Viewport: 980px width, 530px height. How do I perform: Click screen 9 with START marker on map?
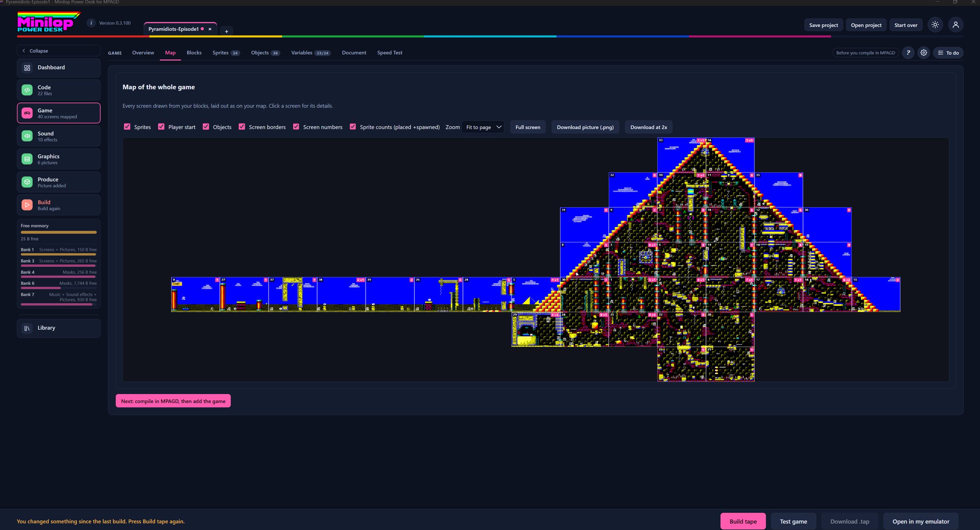tap(195, 295)
